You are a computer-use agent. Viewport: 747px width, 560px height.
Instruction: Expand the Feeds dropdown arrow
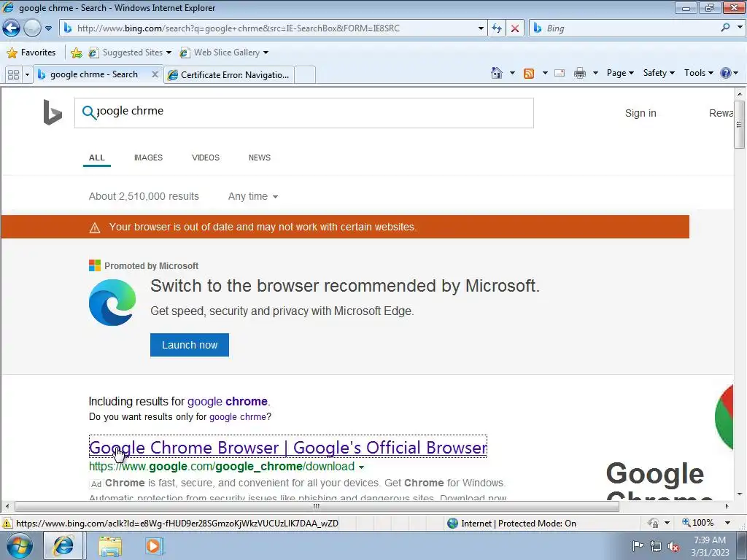(545, 73)
